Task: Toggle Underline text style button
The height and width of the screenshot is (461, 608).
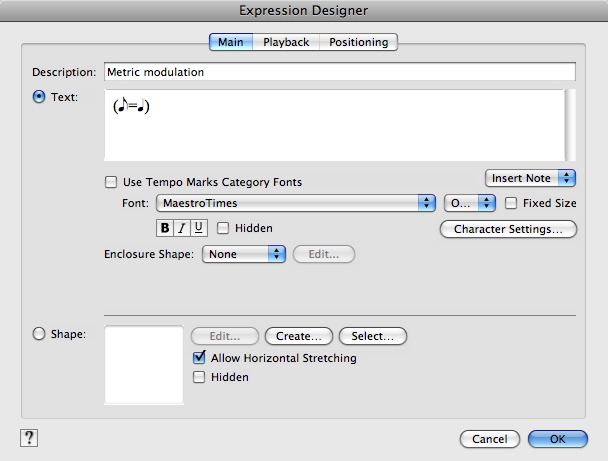Action: 199,228
